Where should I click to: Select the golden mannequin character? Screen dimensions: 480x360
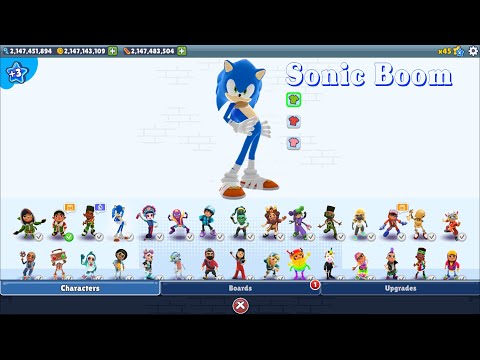(x=420, y=224)
